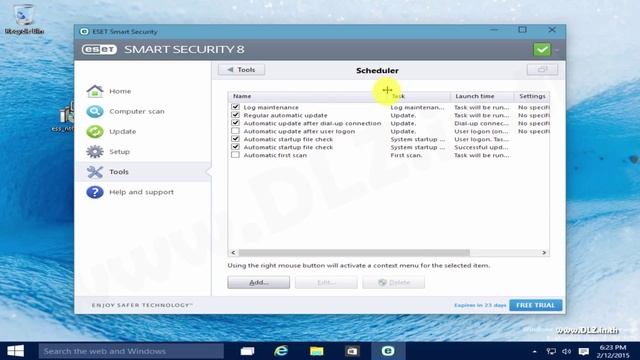Click the green protection status checkmark icon
The height and width of the screenshot is (360, 640).
click(x=542, y=50)
